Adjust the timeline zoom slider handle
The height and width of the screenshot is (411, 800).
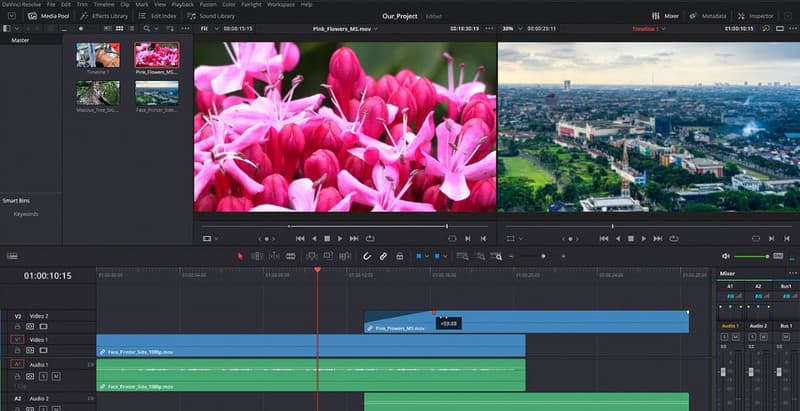click(x=543, y=256)
